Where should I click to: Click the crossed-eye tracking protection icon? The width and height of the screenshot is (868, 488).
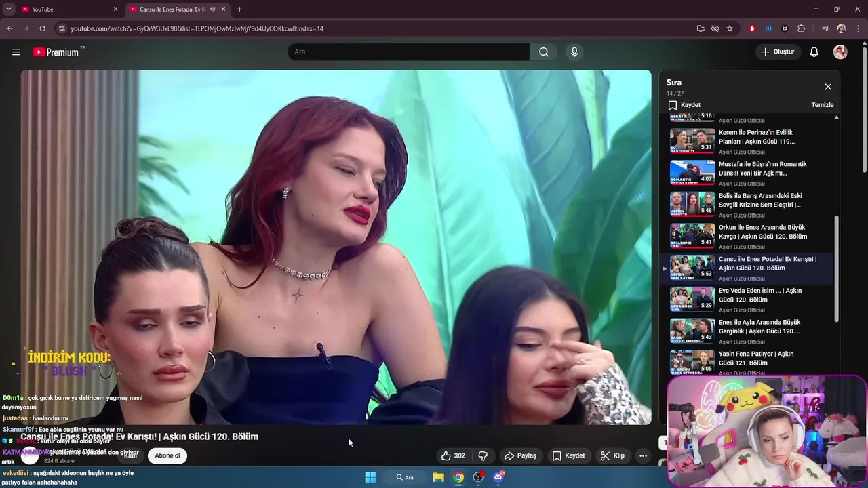pos(715,28)
